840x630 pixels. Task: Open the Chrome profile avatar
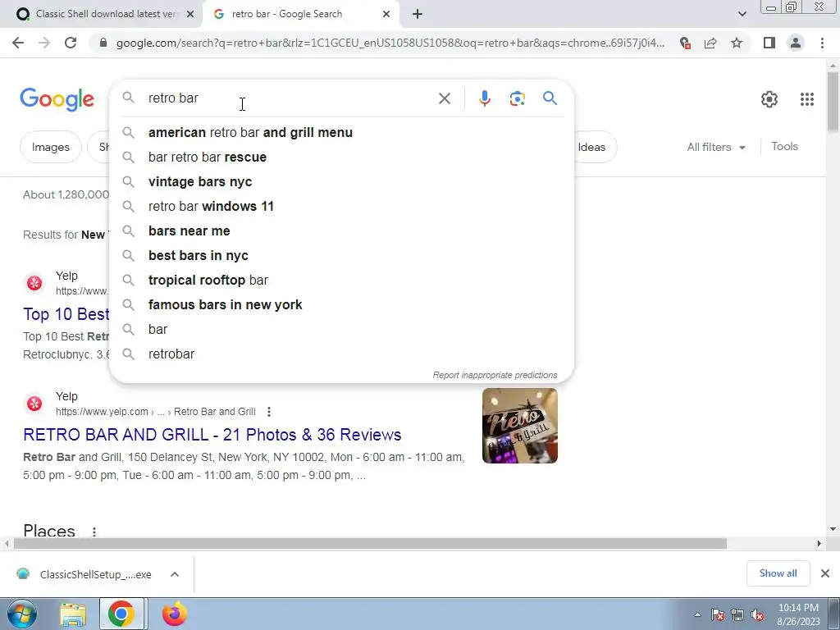coord(796,43)
